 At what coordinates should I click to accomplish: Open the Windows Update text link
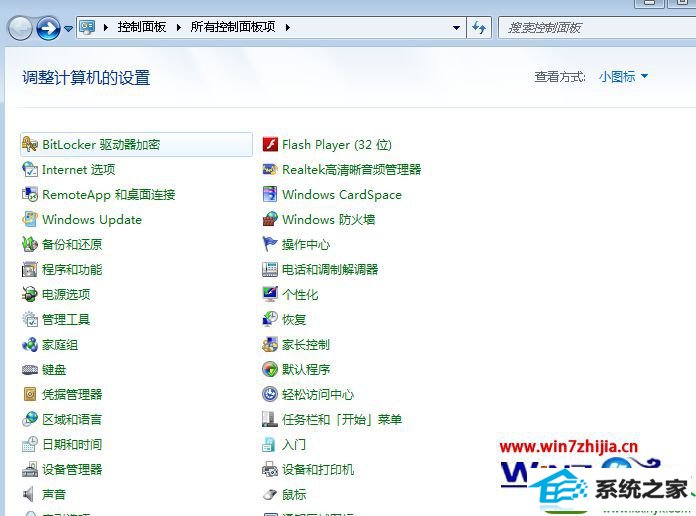[x=92, y=219]
